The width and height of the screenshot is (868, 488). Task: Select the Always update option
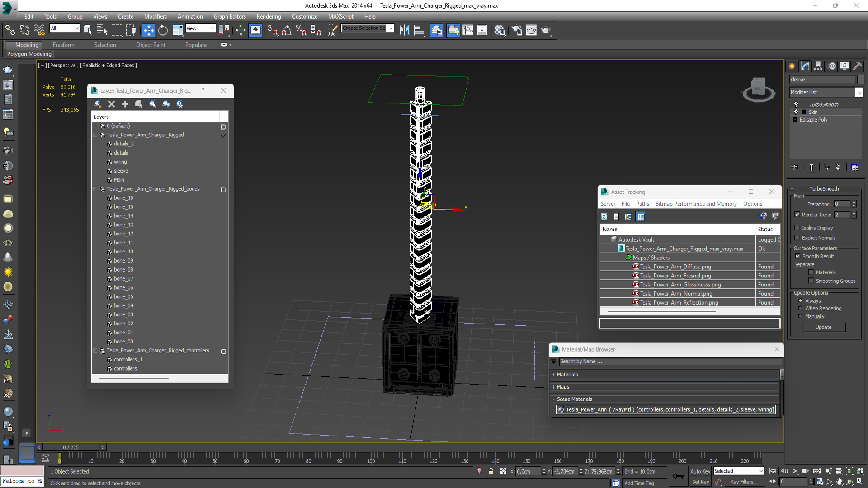(800, 300)
